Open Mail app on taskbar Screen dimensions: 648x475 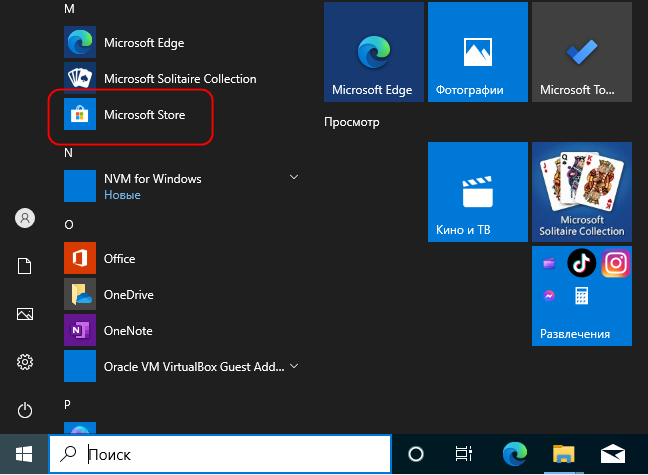612,454
